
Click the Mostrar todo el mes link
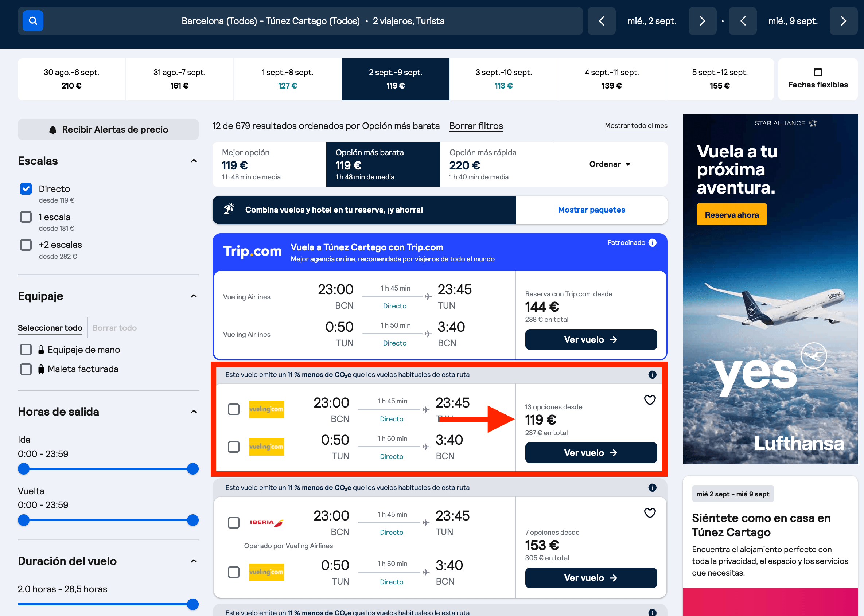[x=636, y=125]
